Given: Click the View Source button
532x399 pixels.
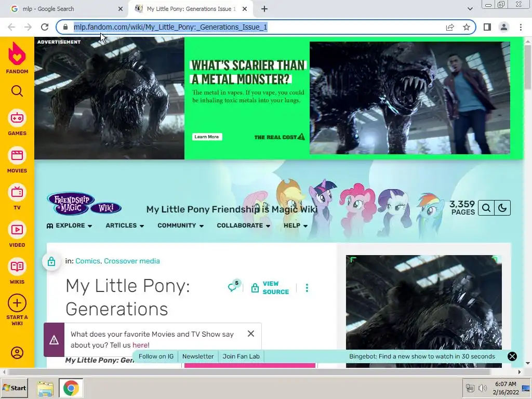Looking at the screenshot, I should coord(270,288).
